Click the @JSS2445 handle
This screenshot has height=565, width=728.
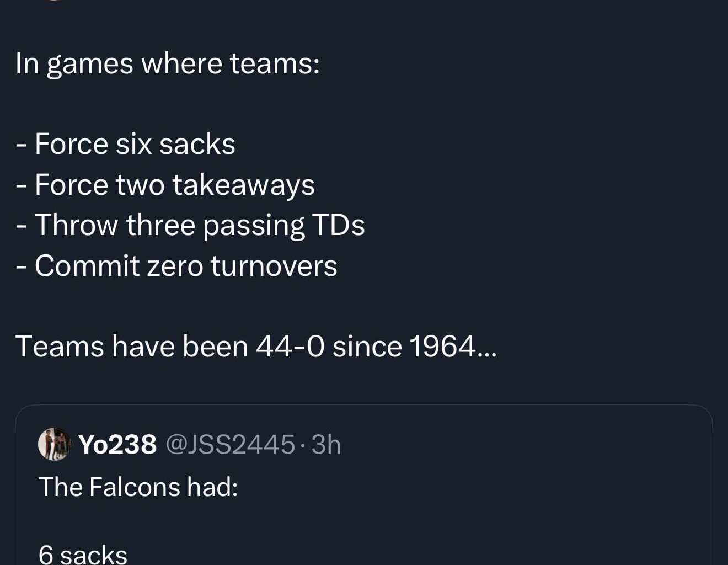231,445
